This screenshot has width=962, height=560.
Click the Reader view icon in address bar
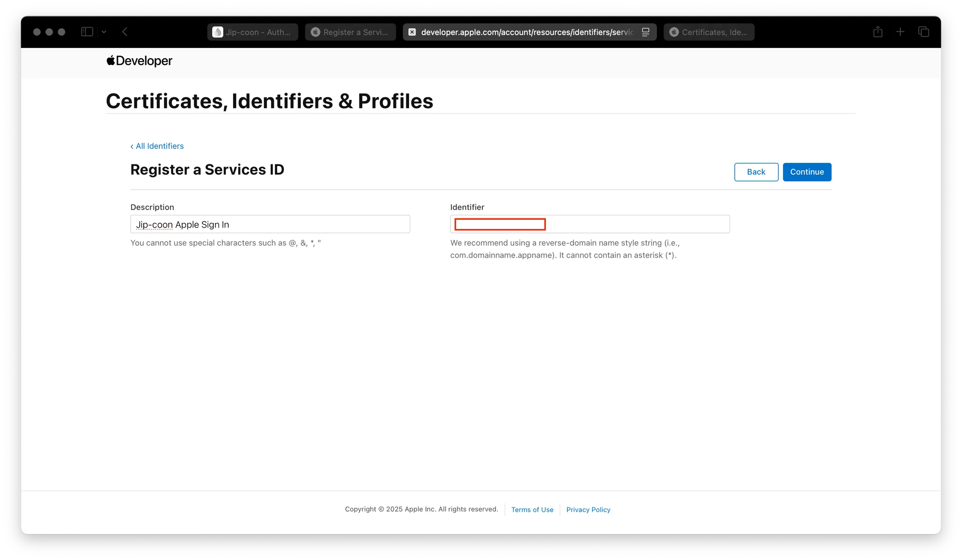tap(646, 32)
